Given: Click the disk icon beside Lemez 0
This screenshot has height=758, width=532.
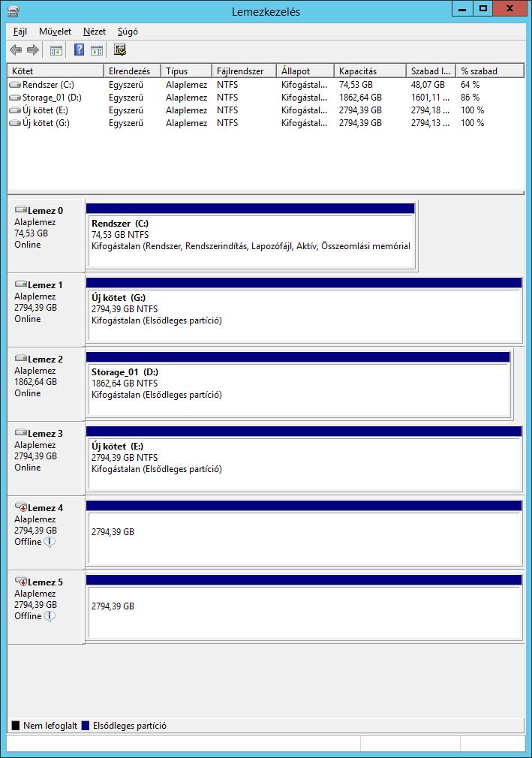Looking at the screenshot, I should pyautogui.click(x=21, y=210).
